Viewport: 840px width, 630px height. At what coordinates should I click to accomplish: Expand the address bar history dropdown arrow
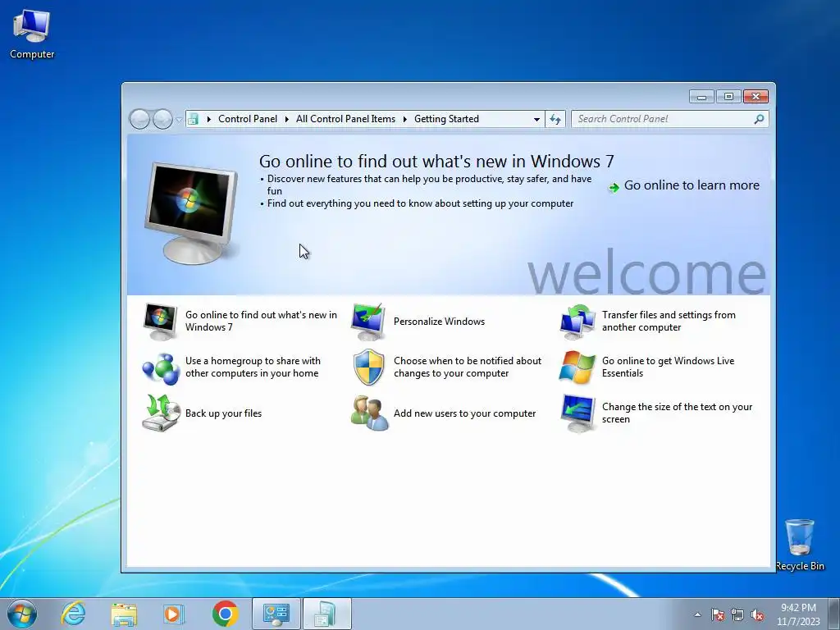(536, 120)
